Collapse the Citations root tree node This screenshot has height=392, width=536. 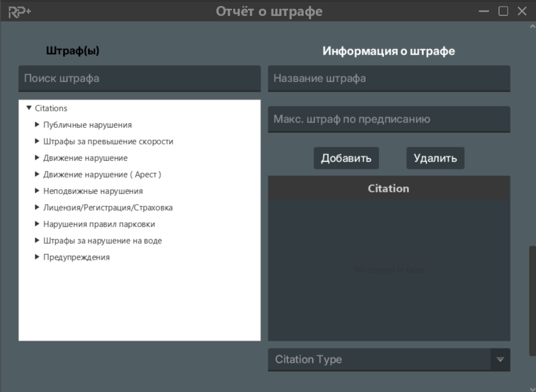(x=29, y=109)
